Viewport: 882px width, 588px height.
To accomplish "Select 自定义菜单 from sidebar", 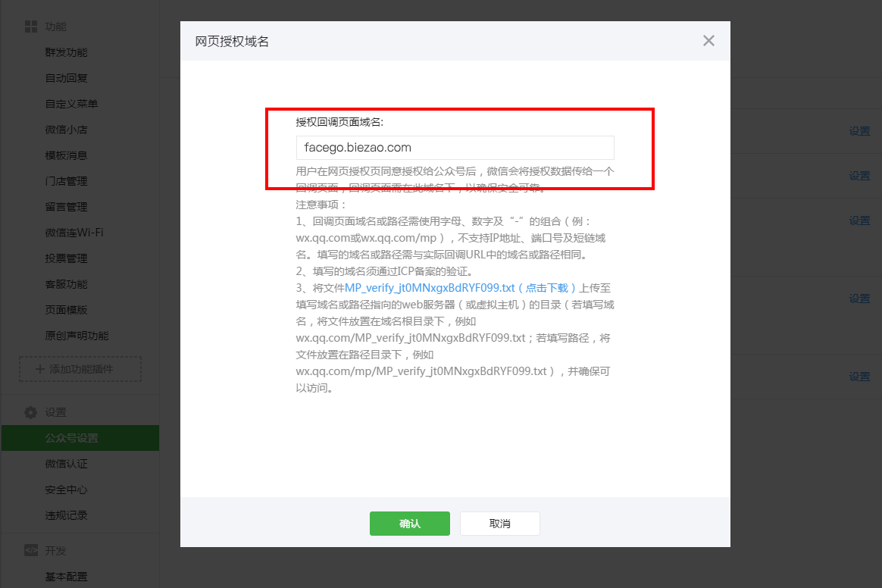I will tap(72, 104).
